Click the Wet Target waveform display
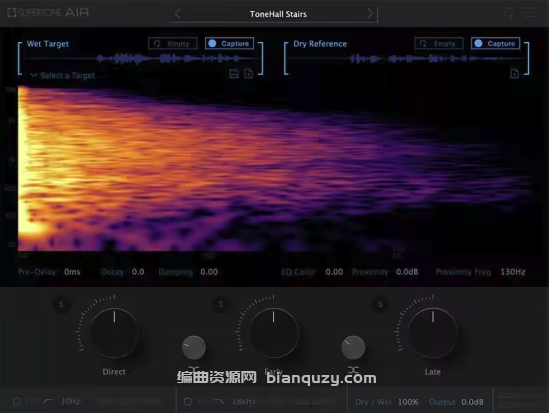Image resolution: width=549 pixels, height=413 pixels. [x=140, y=59]
